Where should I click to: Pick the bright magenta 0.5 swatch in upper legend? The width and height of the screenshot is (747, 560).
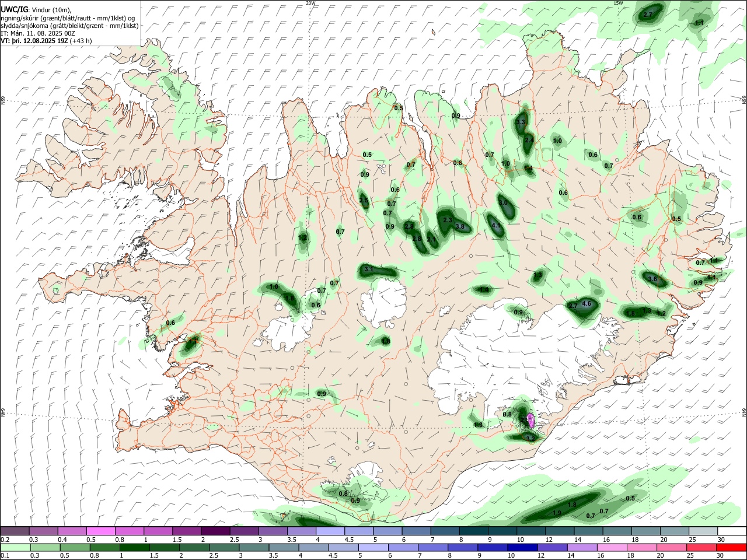(x=100, y=531)
